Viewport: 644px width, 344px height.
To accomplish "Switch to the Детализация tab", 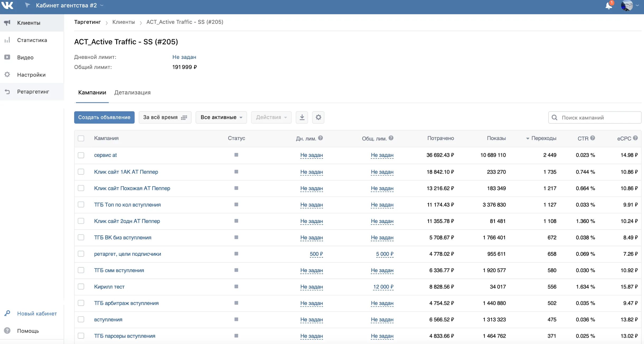I will (132, 92).
